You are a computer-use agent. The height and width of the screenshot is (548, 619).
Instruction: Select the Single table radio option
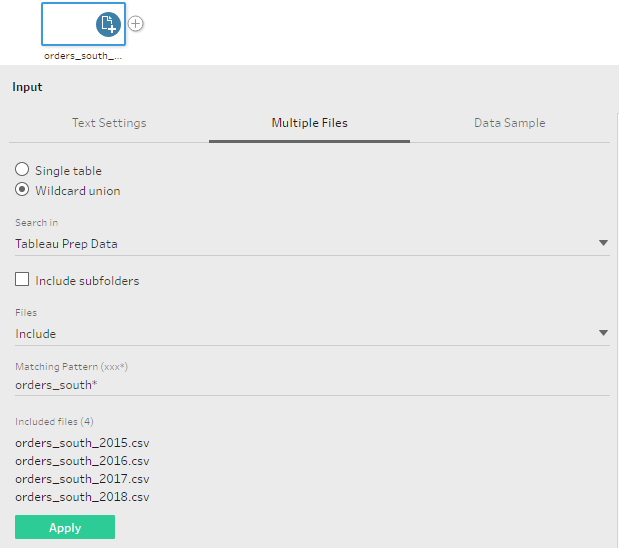coord(22,169)
